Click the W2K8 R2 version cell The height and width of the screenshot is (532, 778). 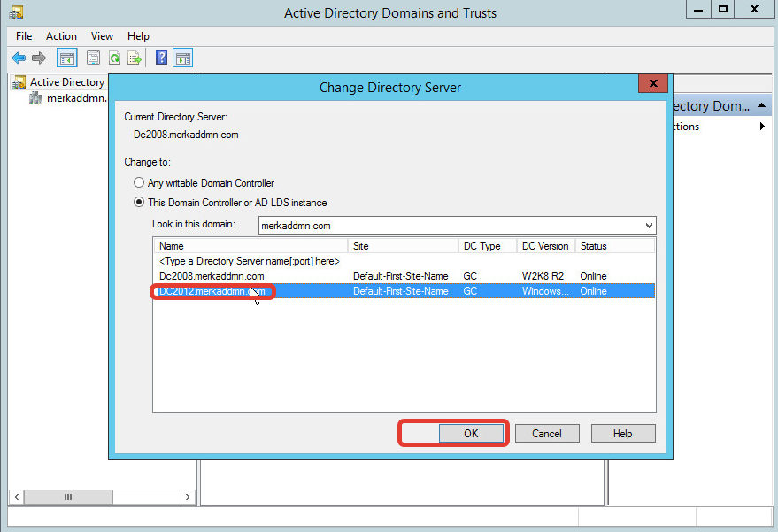pos(543,276)
